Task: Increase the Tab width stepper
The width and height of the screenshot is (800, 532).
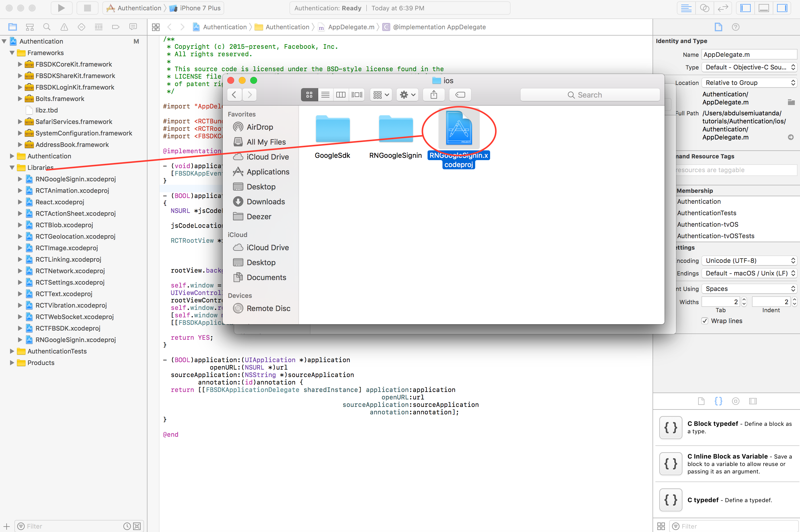Action: [x=744, y=300]
